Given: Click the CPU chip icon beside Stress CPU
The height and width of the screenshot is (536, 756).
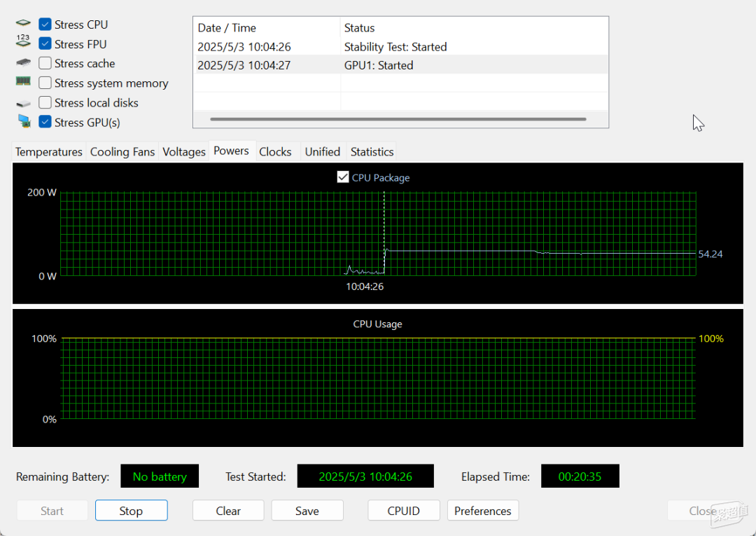Looking at the screenshot, I should [x=23, y=23].
